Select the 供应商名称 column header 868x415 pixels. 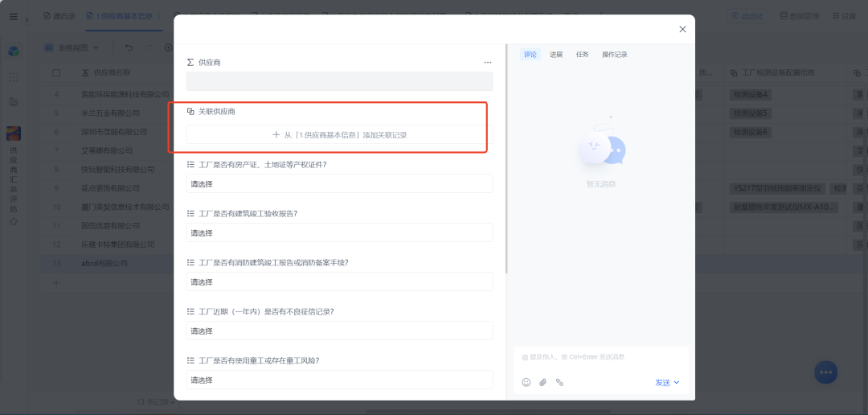tap(113, 72)
